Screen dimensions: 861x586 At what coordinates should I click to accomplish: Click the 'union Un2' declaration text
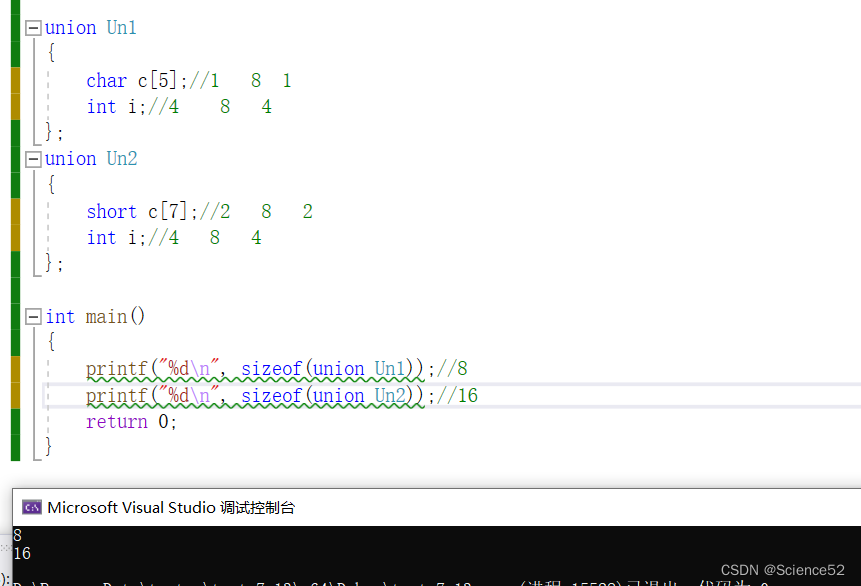[x=91, y=159]
